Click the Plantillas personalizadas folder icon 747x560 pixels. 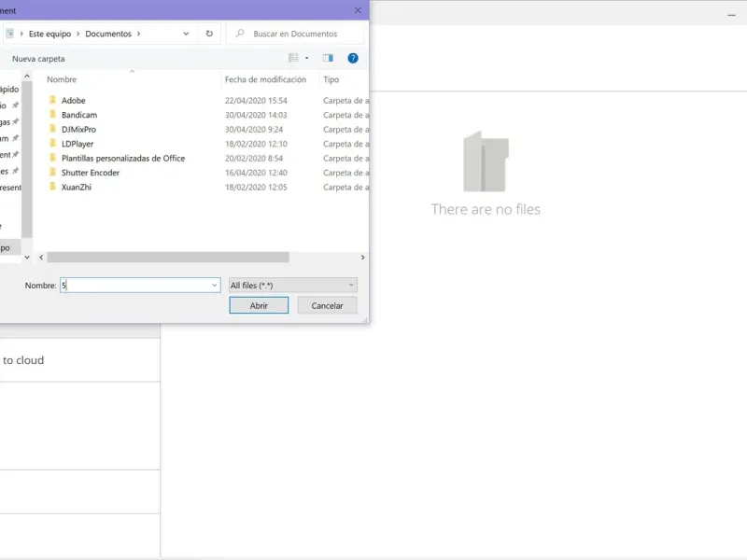tap(52, 158)
